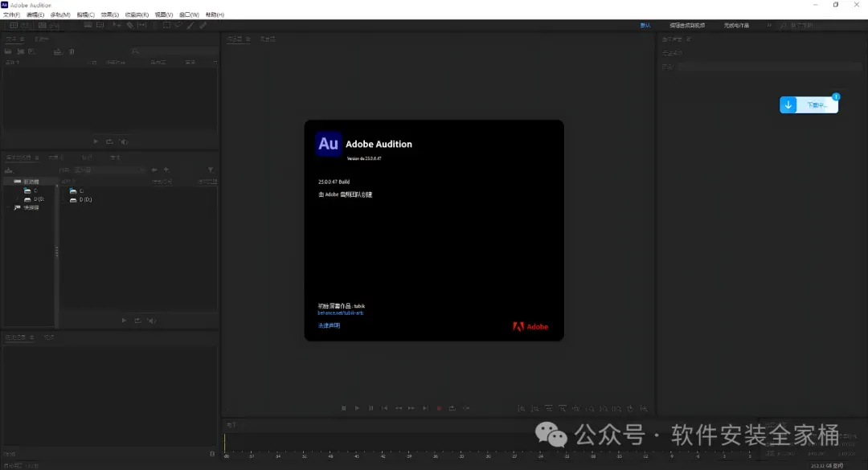Click the Media Browser filter funnel icon
The height and width of the screenshot is (470, 868).
point(211,170)
